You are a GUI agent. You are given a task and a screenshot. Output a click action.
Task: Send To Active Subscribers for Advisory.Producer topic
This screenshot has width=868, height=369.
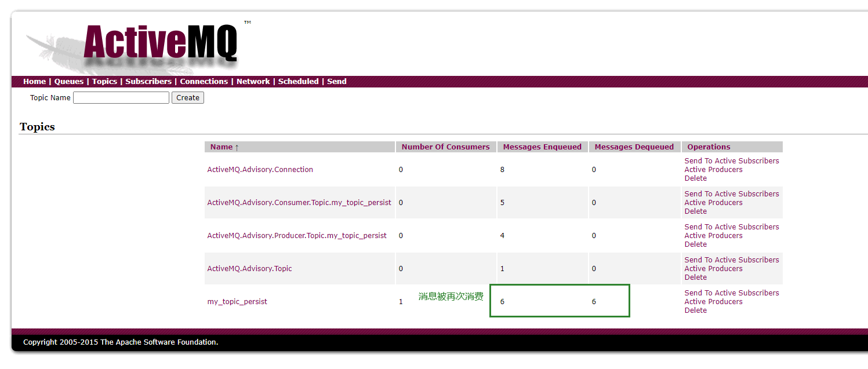(x=732, y=227)
